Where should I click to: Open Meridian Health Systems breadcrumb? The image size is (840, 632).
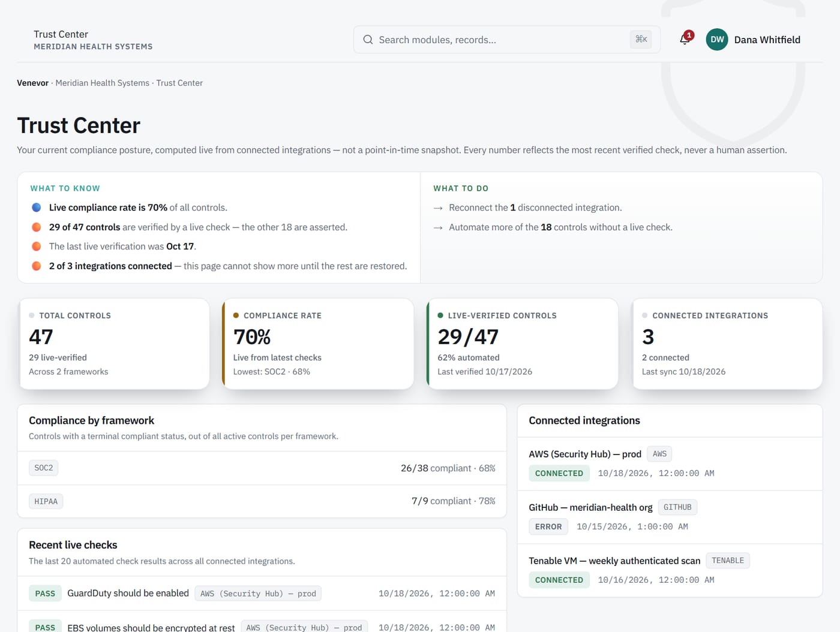click(102, 83)
